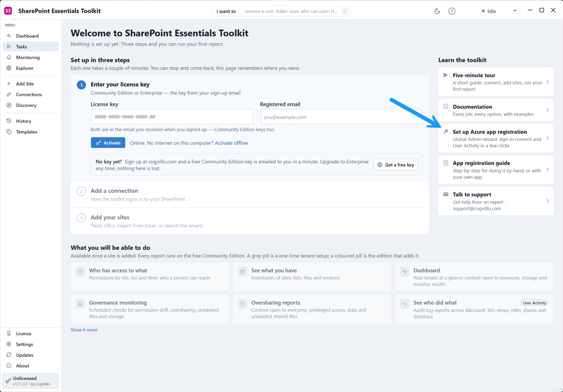The width and height of the screenshot is (563, 392).
Task: Click the About info icon
Action: (9, 366)
